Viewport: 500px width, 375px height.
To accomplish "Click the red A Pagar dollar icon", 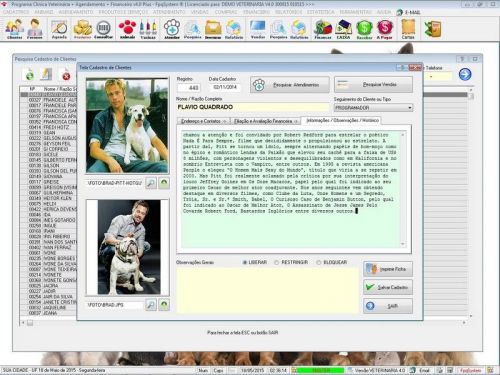I will (385, 29).
